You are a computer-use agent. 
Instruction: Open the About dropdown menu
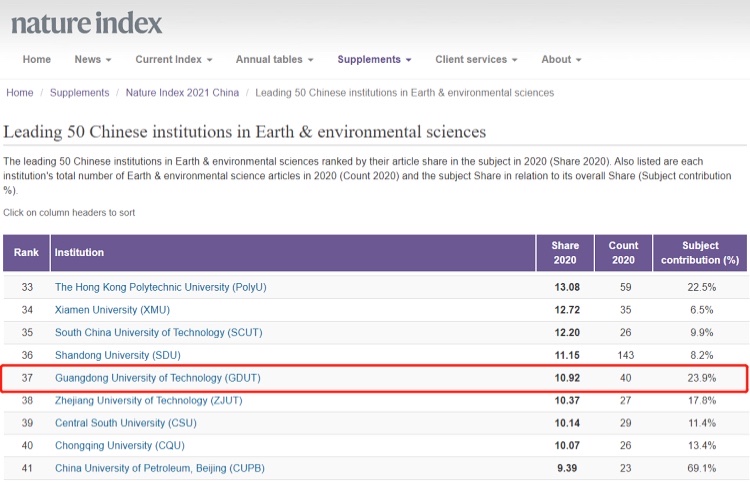click(x=561, y=59)
